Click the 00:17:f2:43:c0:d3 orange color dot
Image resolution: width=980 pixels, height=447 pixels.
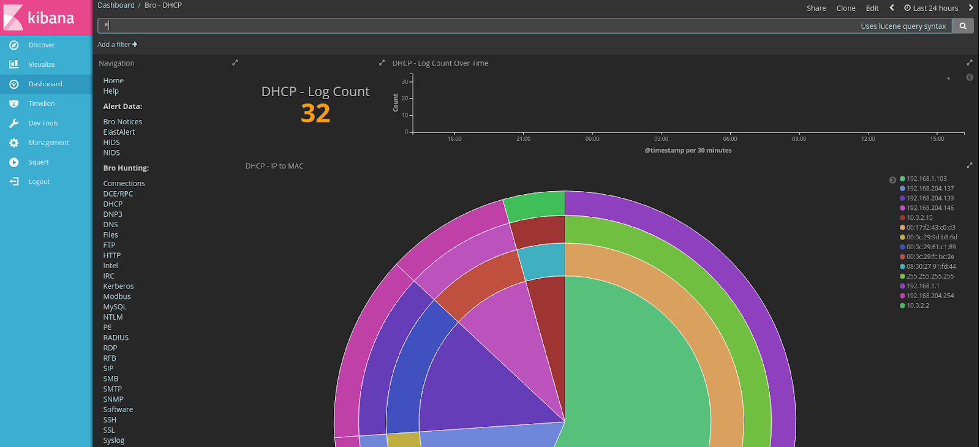click(902, 227)
